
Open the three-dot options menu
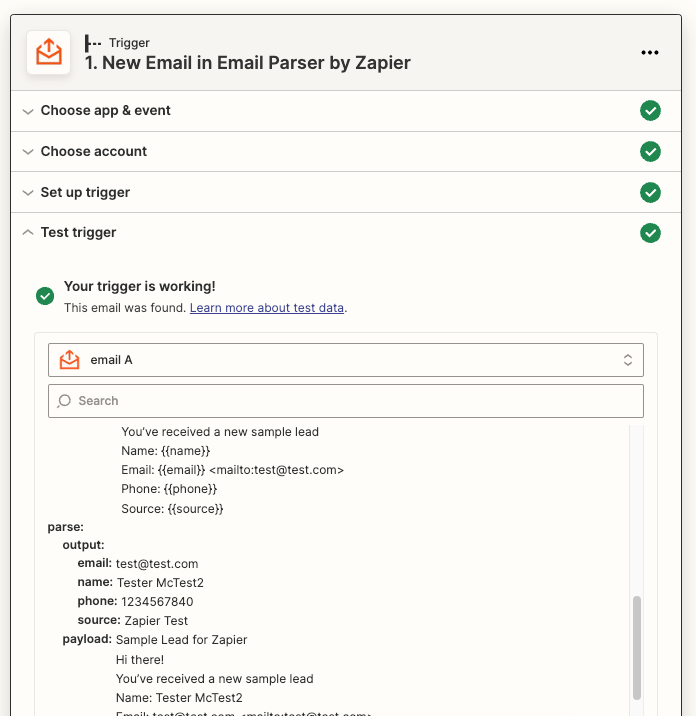click(649, 53)
